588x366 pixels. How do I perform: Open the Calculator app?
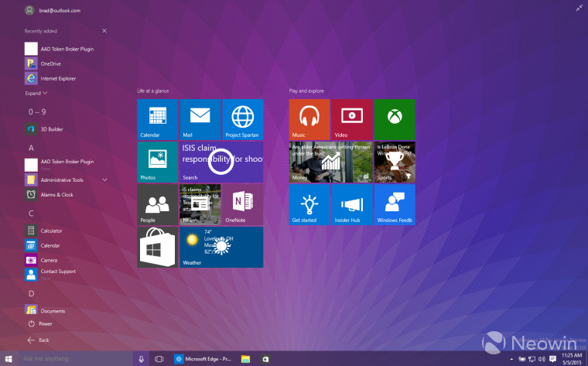click(x=43, y=231)
